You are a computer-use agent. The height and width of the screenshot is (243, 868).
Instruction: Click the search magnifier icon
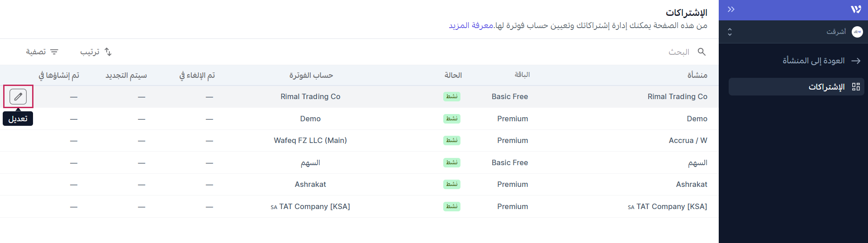pyautogui.click(x=702, y=52)
